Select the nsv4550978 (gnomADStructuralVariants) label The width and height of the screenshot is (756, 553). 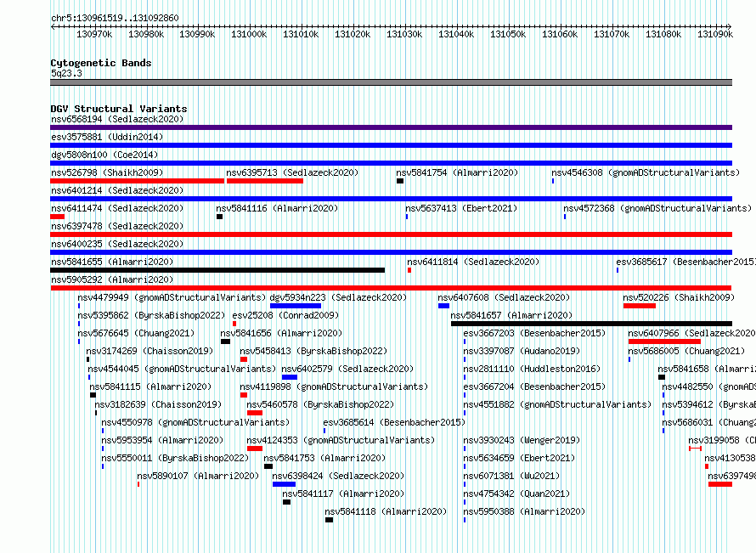point(195,422)
